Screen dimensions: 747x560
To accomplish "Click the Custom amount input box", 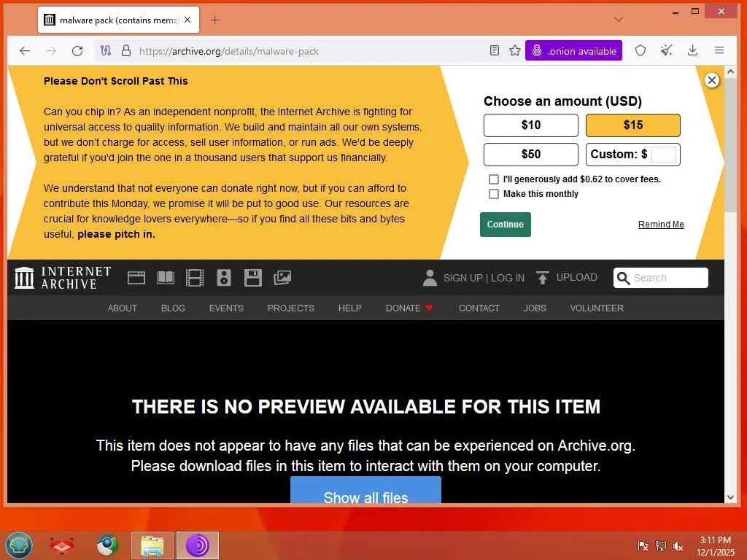I will pyautogui.click(x=664, y=155).
